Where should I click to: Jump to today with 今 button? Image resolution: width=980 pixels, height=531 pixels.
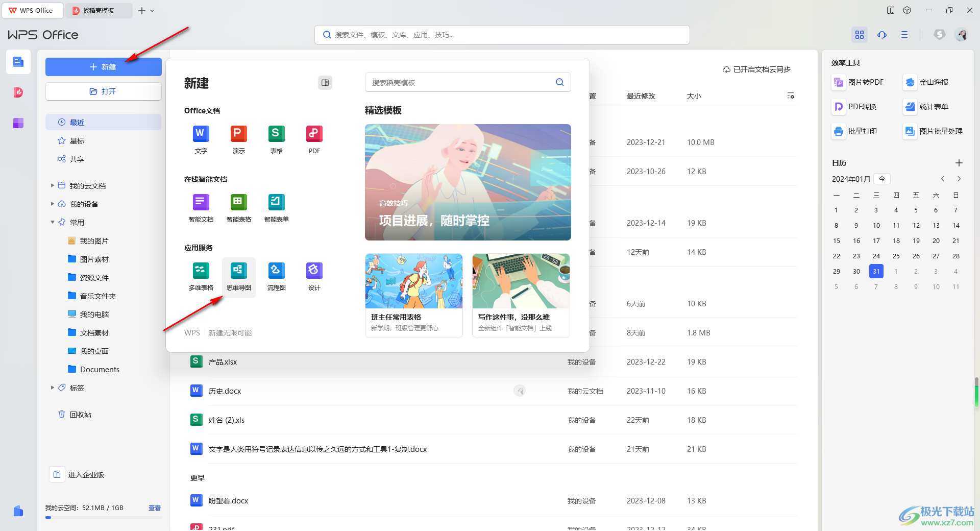click(x=882, y=179)
